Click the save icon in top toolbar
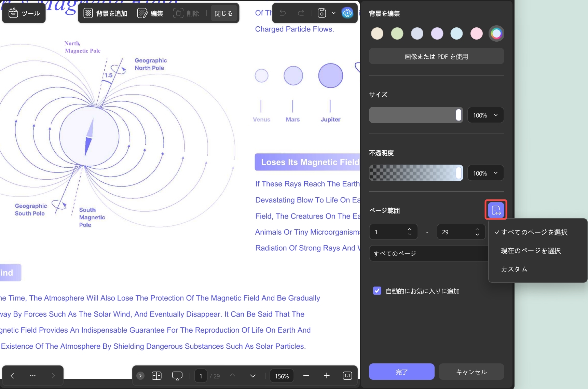This screenshot has width=588, height=389. coord(322,13)
